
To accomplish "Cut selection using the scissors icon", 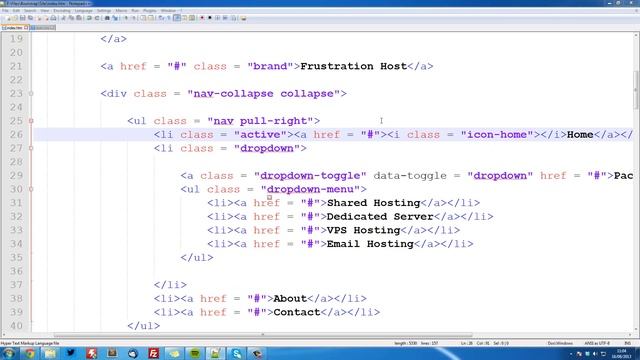I will pyautogui.click(x=63, y=18).
